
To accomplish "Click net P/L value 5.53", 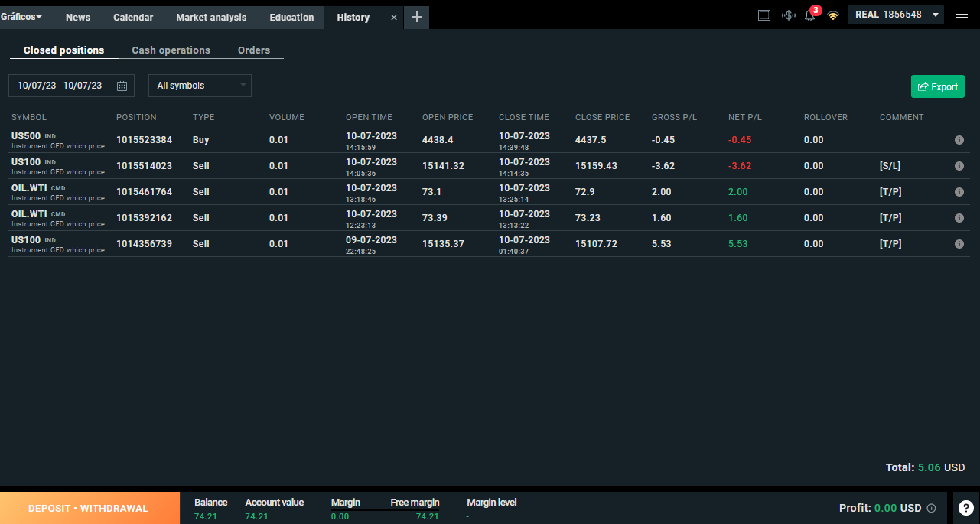I will pos(738,244).
